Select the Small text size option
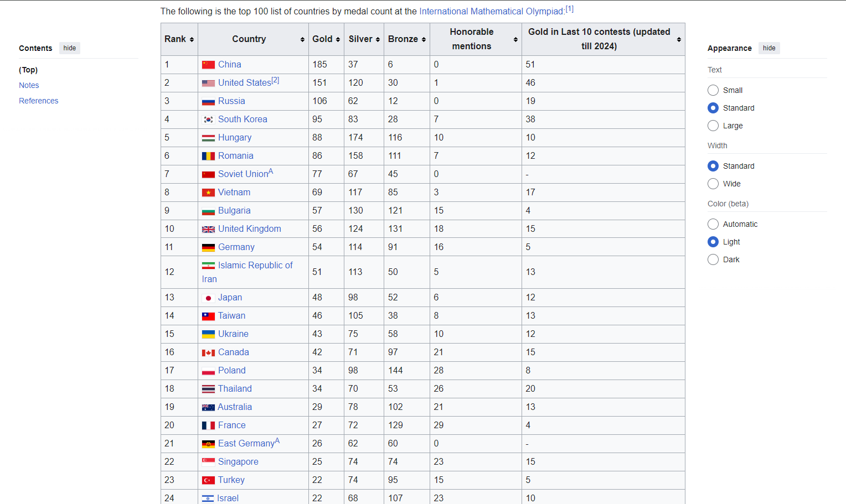The image size is (846, 504). pos(713,90)
